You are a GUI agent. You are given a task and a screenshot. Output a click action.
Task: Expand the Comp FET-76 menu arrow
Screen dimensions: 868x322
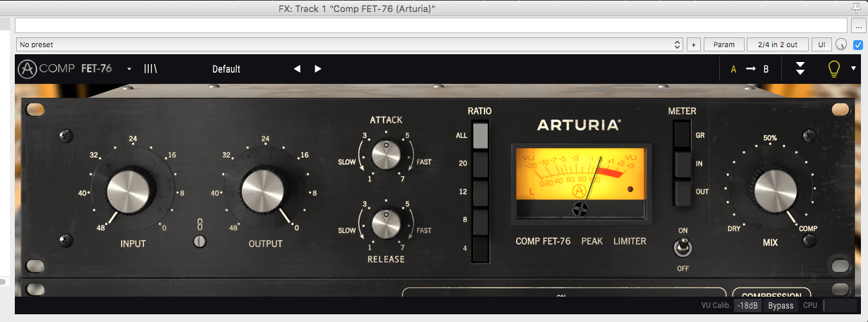[x=129, y=69]
